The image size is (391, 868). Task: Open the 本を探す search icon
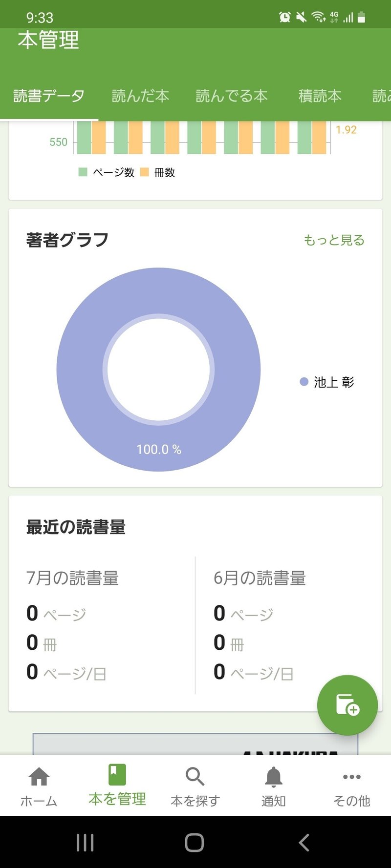[x=195, y=776]
